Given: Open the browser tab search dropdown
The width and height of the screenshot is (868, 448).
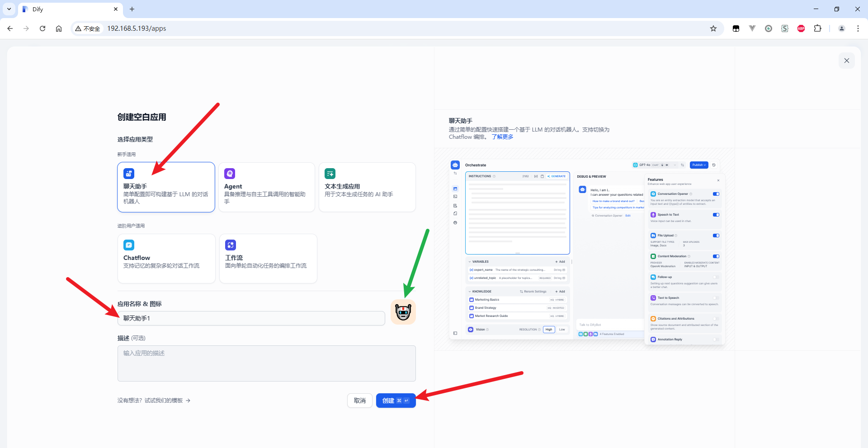Looking at the screenshot, I should click(9, 9).
